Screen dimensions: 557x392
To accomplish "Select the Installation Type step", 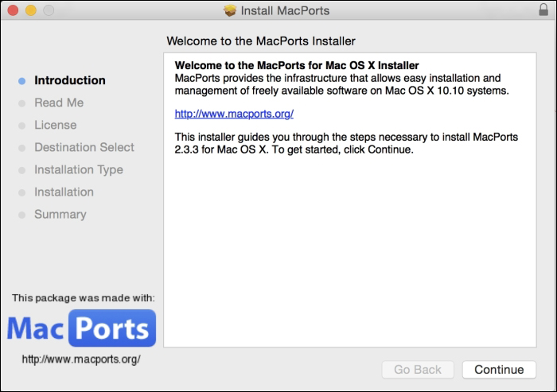I will tap(79, 169).
